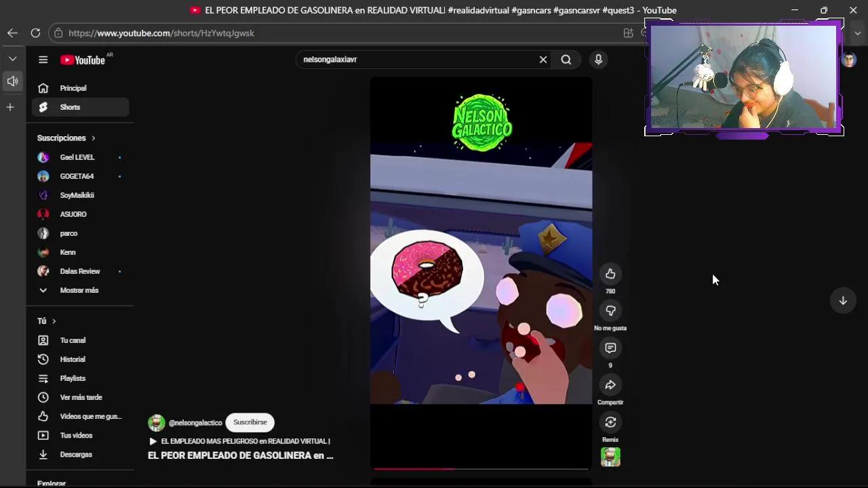Viewport: 868px width, 488px height.
Task: Mute tab audio from the speaker icon
Action: click(x=12, y=81)
